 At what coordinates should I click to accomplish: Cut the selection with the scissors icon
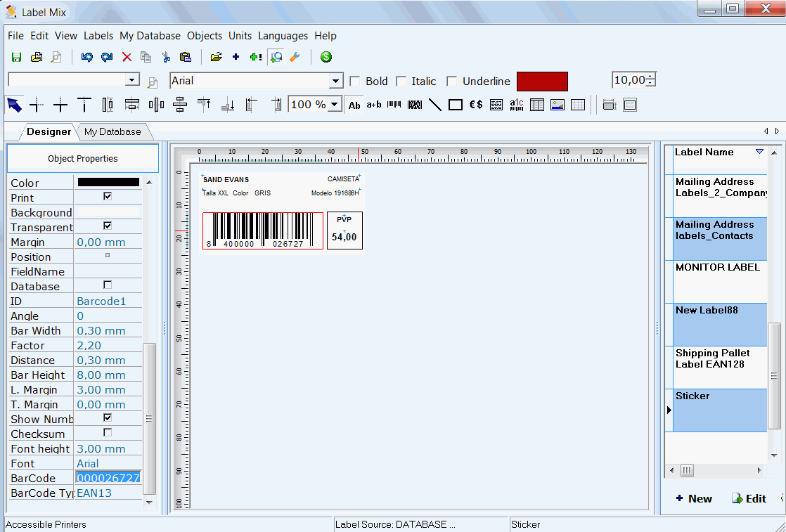[166, 57]
